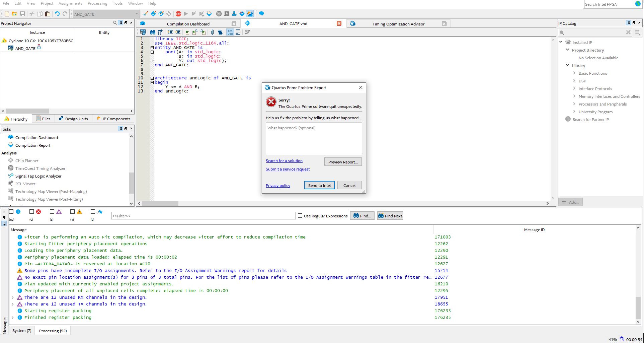Click the TimeQuest clock icon in toolbar
The image size is (644, 343).
pos(219,14)
